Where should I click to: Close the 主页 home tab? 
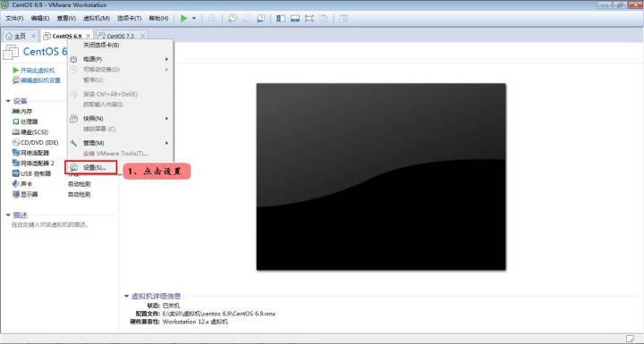pyautogui.click(x=34, y=36)
